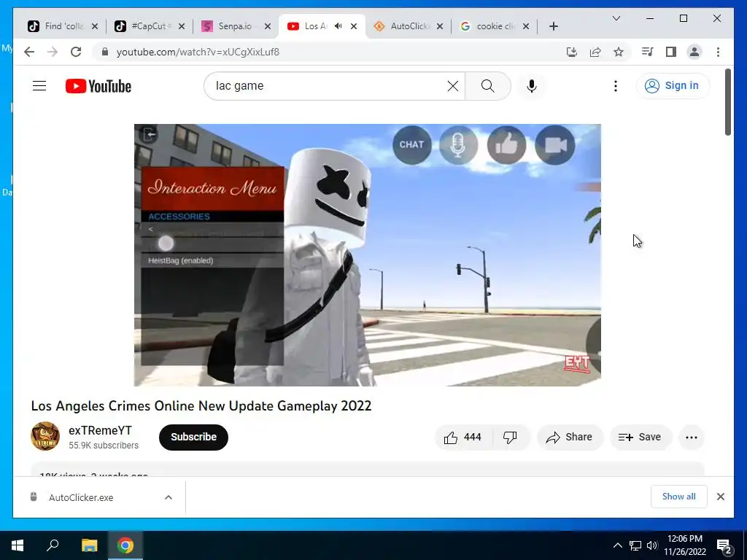Reload the YouTube page
The height and width of the screenshot is (560, 747).
(76, 52)
